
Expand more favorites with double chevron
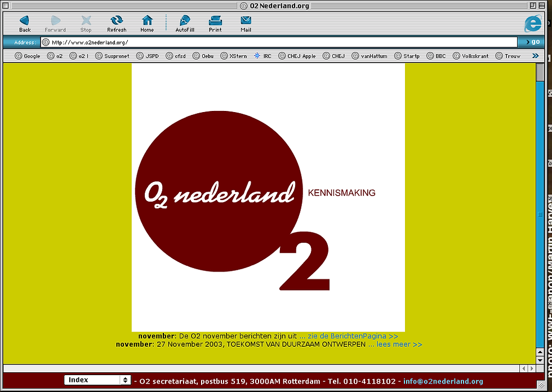coord(535,56)
